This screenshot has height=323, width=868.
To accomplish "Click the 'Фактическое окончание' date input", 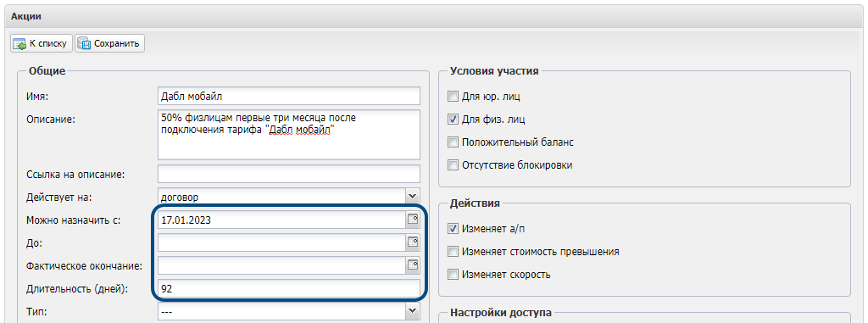I will [281, 265].
